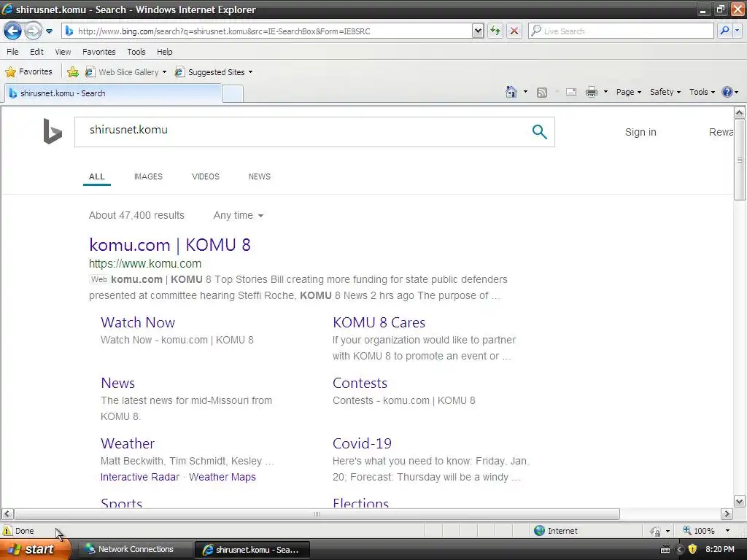Viewport: 747px width, 560px height.
Task: Click the status bar warning icon
Action: pos(7,531)
